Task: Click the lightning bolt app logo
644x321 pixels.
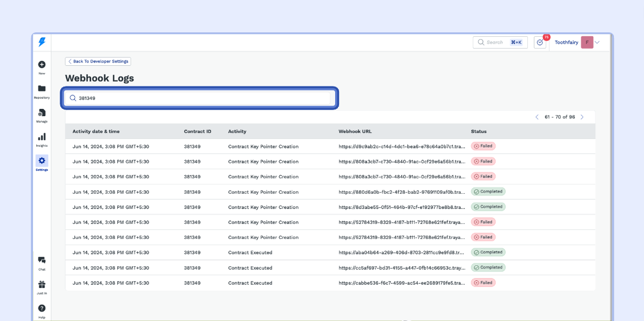Action: click(x=42, y=42)
